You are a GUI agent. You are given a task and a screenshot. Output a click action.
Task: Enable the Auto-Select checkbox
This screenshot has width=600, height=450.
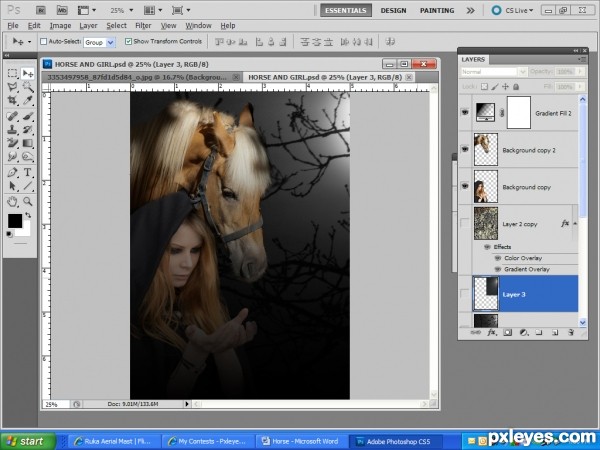tap(44, 41)
